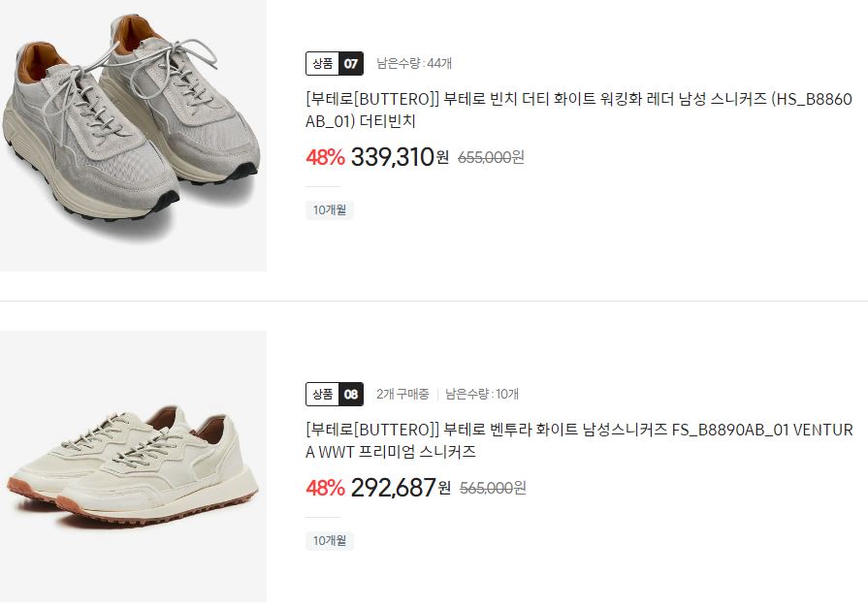This screenshot has width=868, height=608.
Task: Open the white Ventura sneaker product image
Action: tap(133, 466)
